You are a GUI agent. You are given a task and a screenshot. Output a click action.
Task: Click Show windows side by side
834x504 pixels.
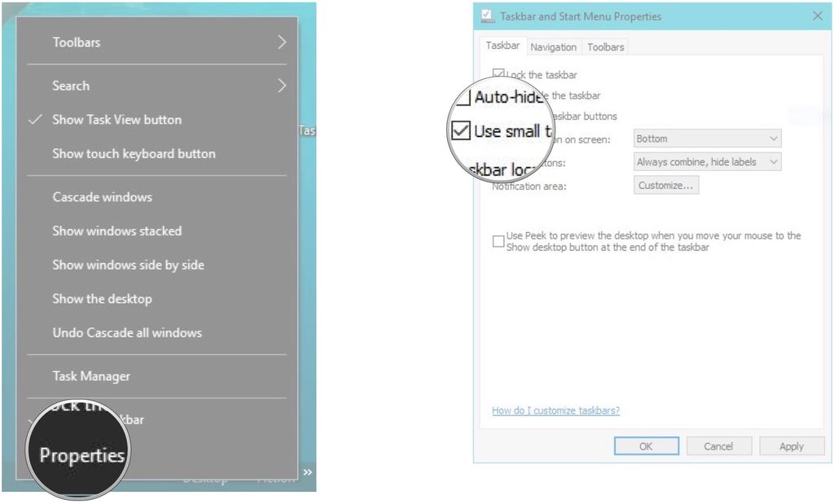point(128,265)
